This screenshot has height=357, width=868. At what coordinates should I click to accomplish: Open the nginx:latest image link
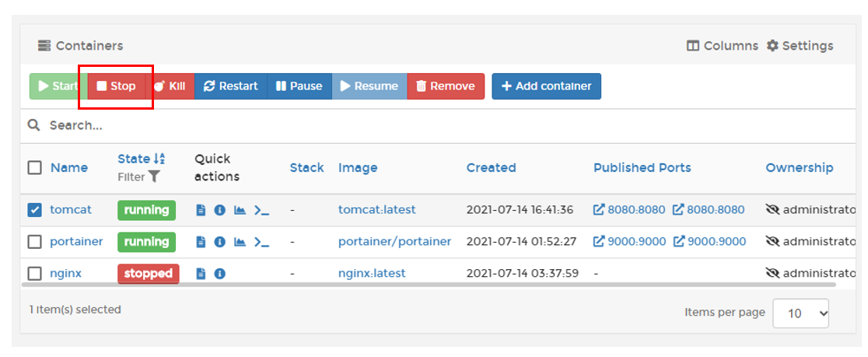coord(372,274)
